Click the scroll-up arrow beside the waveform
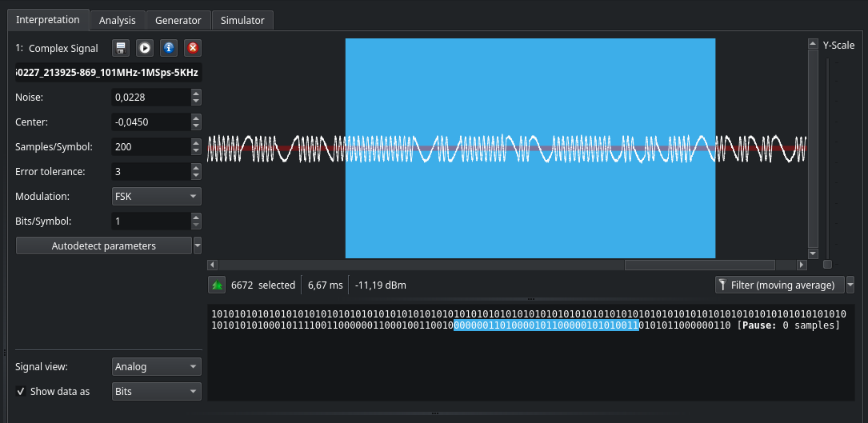Image resolution: width=868 pixels, height=423 pixels. (x=814, y=44)
